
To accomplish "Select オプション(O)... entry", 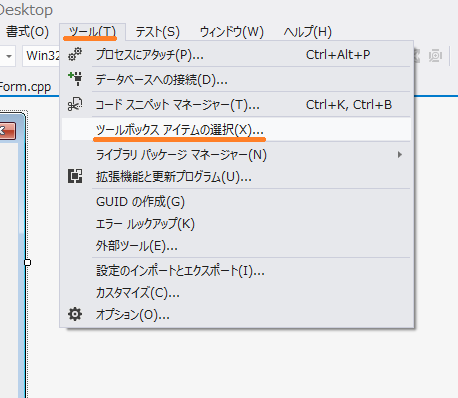I will point(236,314).
